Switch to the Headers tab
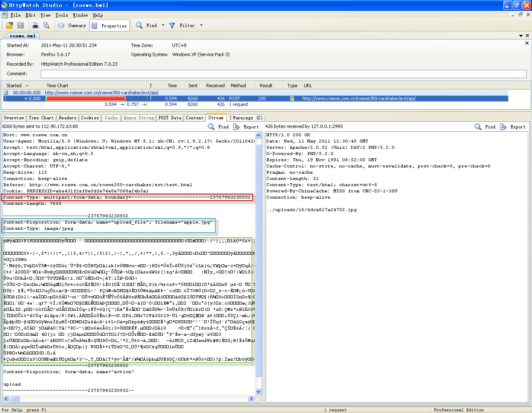Screen dimensions: 532x413 click(67, 118)
